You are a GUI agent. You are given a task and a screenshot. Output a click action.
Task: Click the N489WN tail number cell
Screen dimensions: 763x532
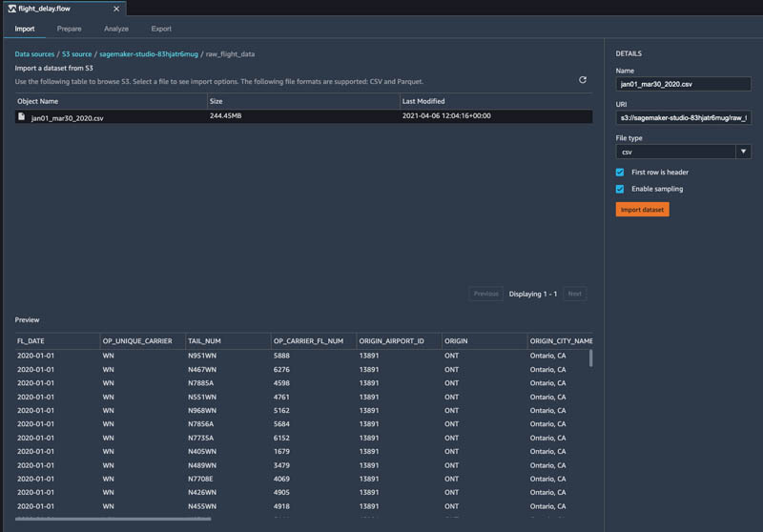point(202,465)
